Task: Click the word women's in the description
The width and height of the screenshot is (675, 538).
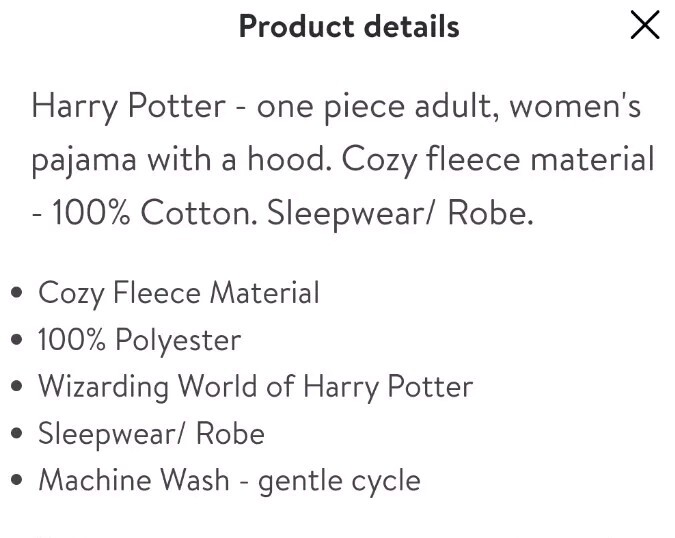Action: pos(575,106)
